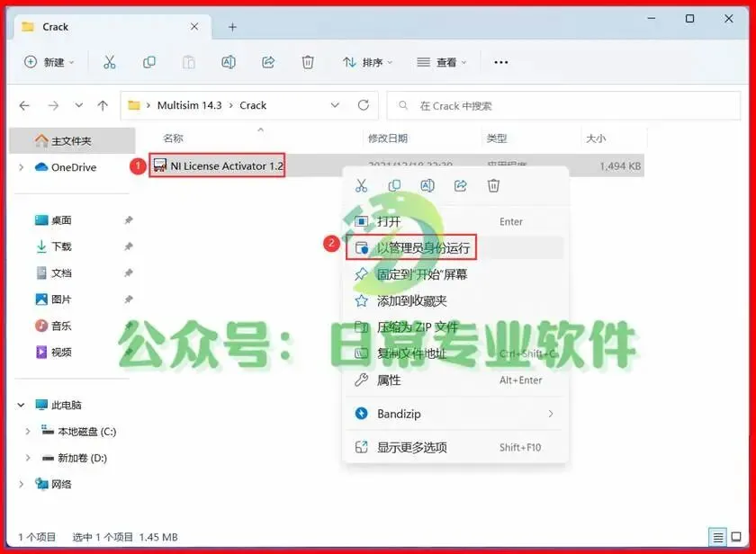Open 主文件夹 in the sidebar
The height and width of the screenshot is (554, 756).
tap(72, 140)
